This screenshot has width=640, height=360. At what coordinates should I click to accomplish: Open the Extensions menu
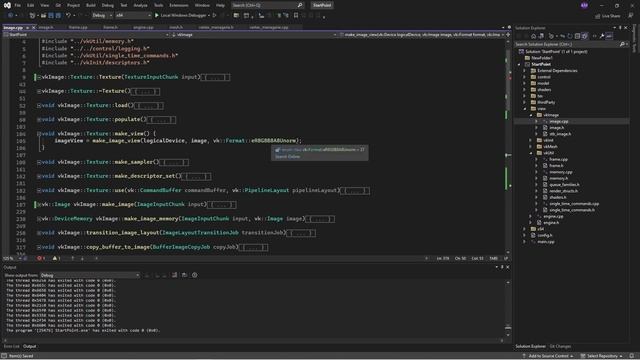pyautogui.click(x=179, y=5)
